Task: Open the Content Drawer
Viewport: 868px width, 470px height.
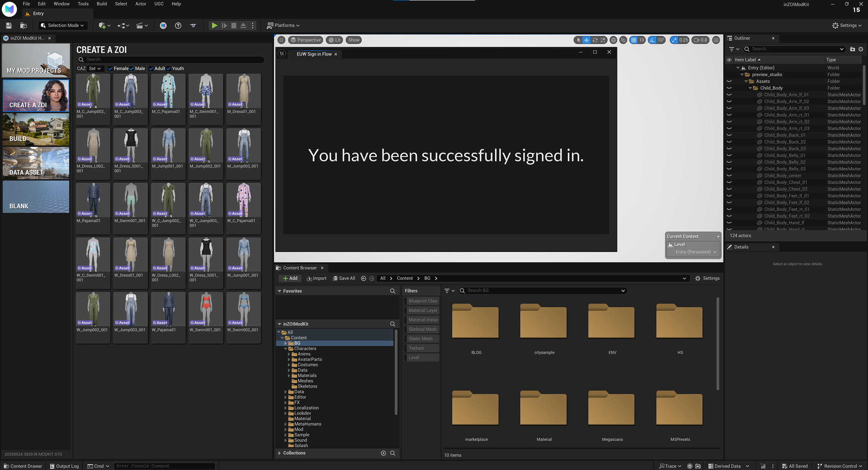Action: 23,466
